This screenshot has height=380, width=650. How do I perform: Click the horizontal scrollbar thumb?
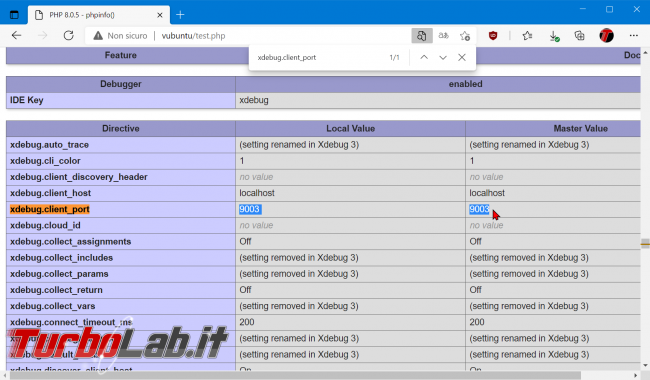point(295,375)
